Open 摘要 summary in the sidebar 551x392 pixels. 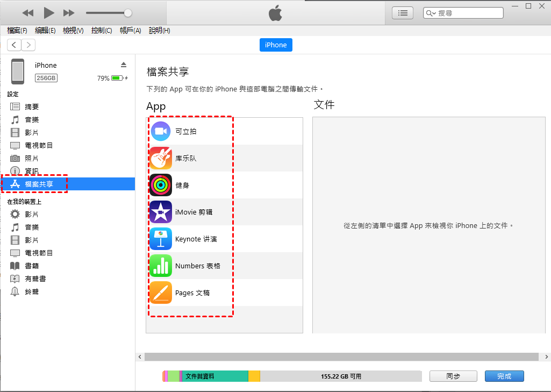(32, 107)
